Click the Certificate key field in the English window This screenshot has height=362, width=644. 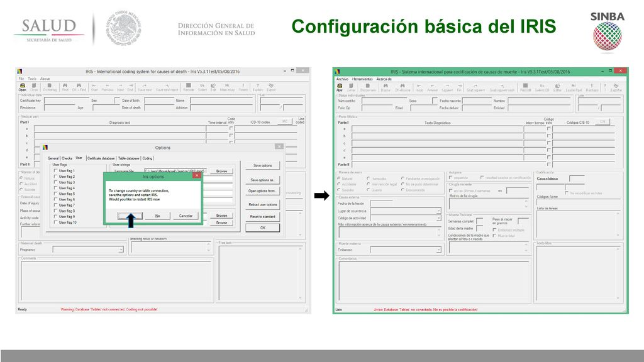(66, 100)
